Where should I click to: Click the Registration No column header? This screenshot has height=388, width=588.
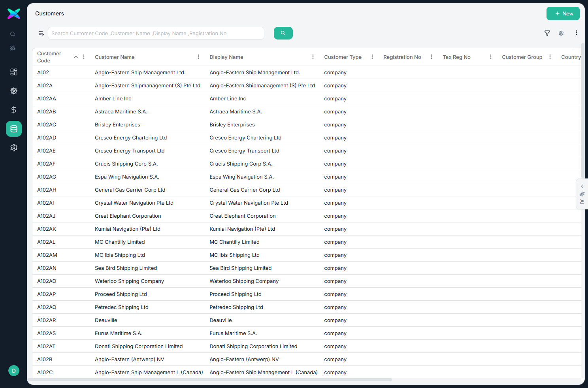point(402,57)
